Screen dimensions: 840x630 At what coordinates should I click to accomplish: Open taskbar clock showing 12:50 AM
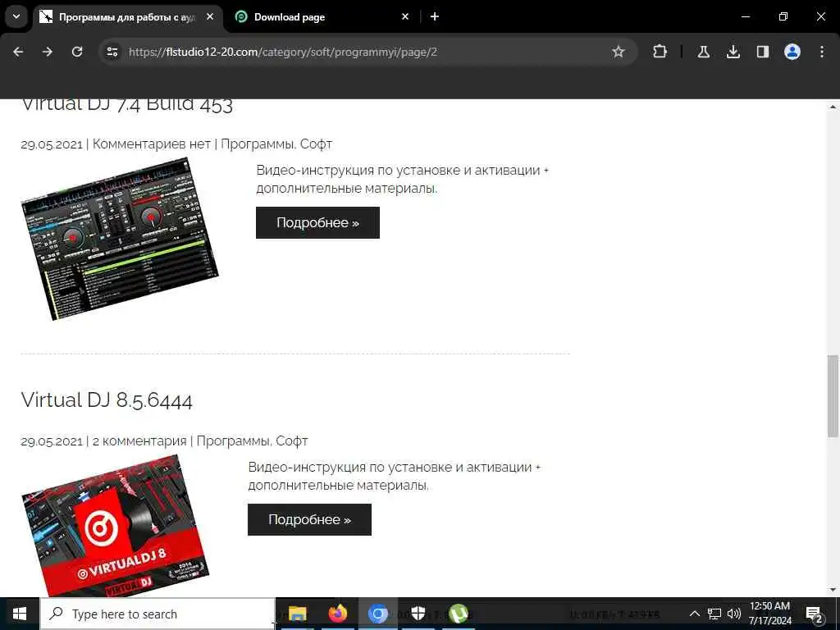[769, 614]
